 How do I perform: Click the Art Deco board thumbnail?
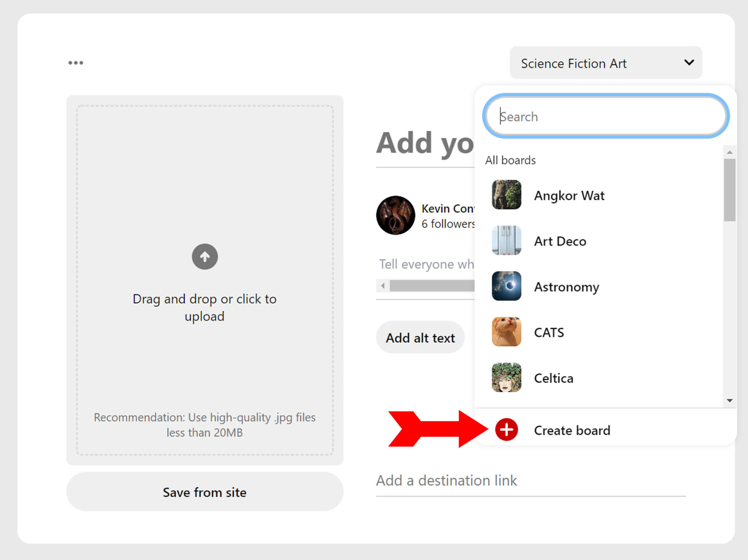506,240
